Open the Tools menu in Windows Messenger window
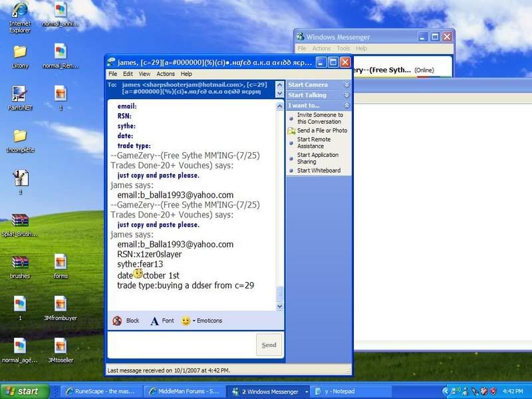The height and width of the screenshot is (399, 532). coord(343,49)
